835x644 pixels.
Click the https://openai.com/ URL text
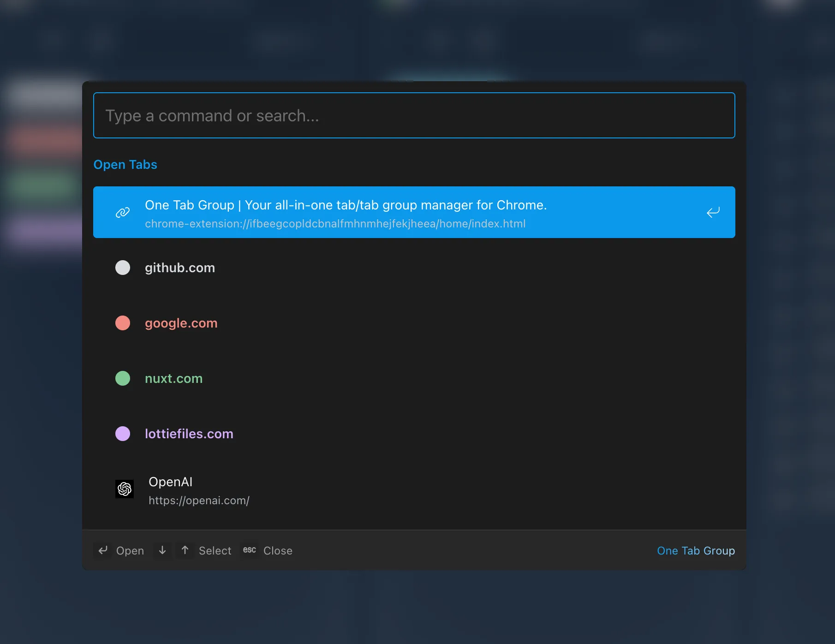199,501
